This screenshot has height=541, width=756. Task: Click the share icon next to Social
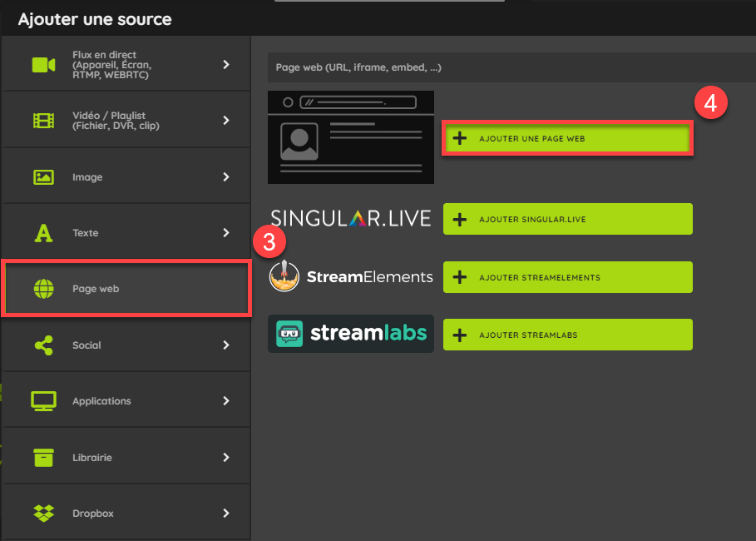tap(43, 345)
